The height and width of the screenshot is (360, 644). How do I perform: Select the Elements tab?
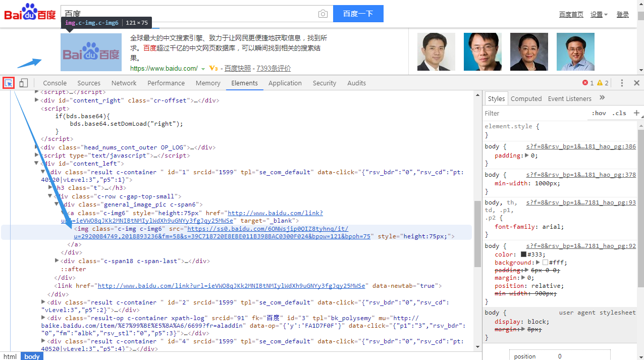point(244,83)
